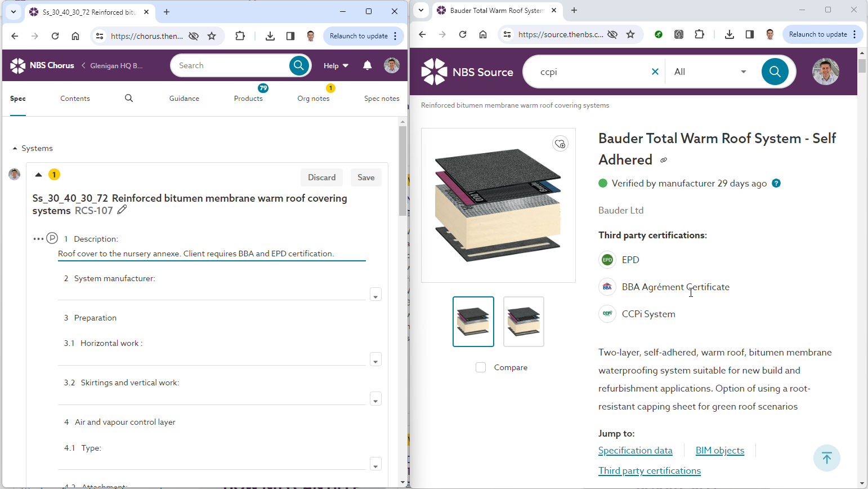Click the Bauder Ltd manufacturer name

(x=621, y=210)
